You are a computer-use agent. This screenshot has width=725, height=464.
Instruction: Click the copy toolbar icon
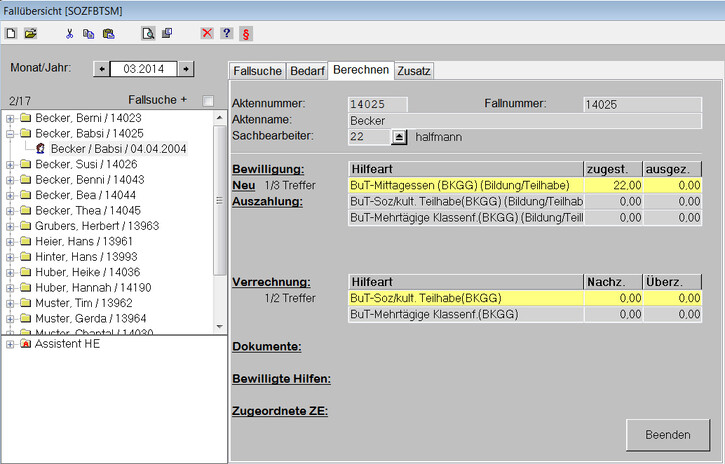pos(88,33)
